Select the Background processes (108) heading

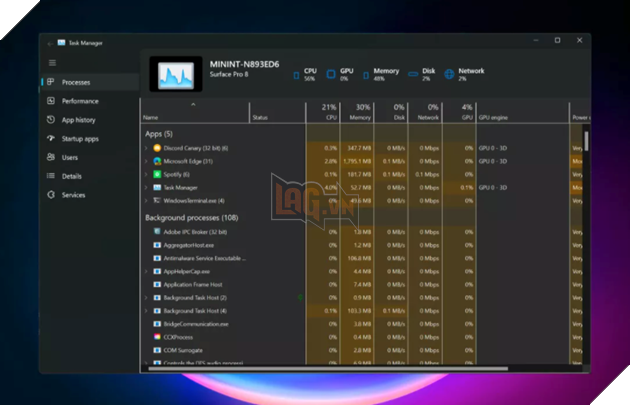point(192,217)
